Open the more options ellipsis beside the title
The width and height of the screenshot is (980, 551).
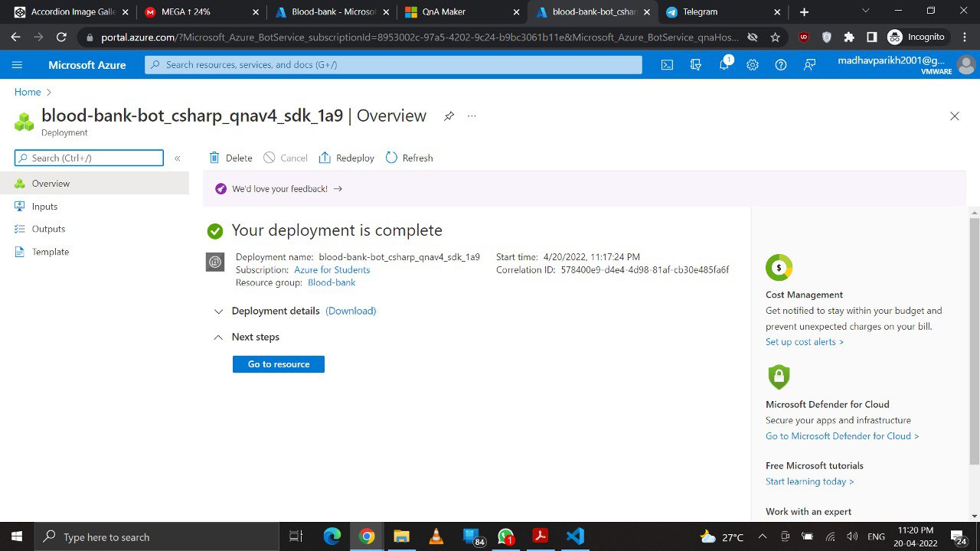[472, 116]
